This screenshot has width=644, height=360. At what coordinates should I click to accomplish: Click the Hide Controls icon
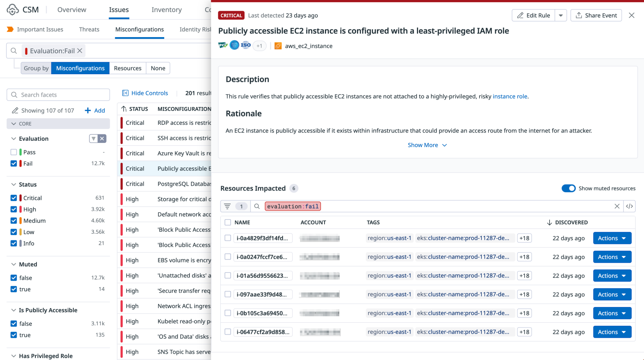(x=125, y=93)
